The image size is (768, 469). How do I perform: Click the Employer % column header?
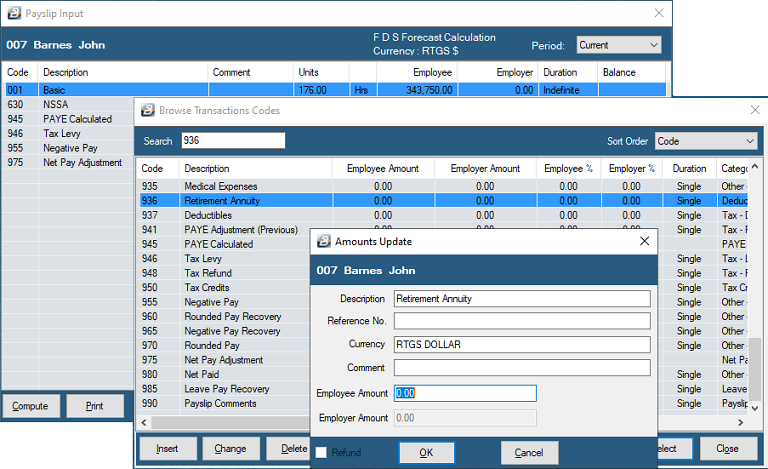(x=632, y=168)
